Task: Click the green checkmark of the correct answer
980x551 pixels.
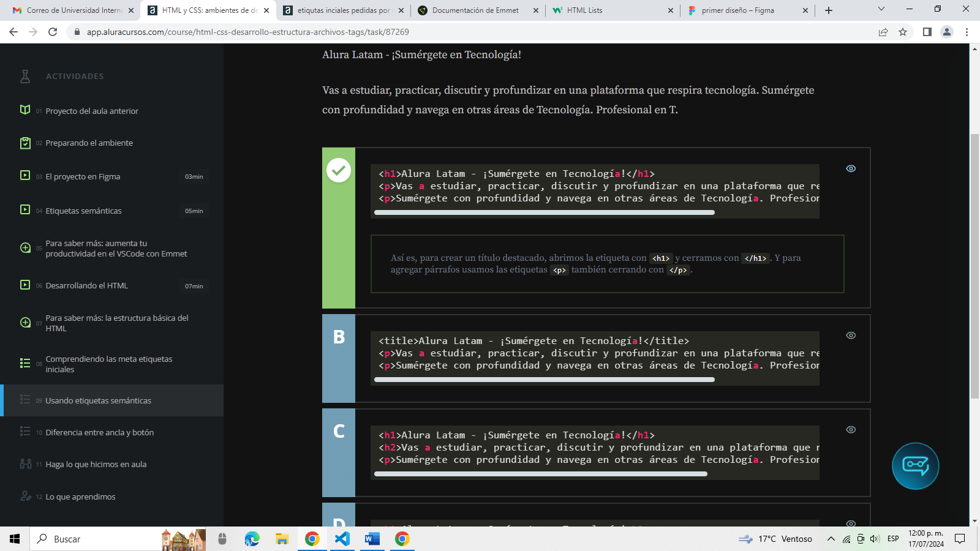Action: click(339, 170)
